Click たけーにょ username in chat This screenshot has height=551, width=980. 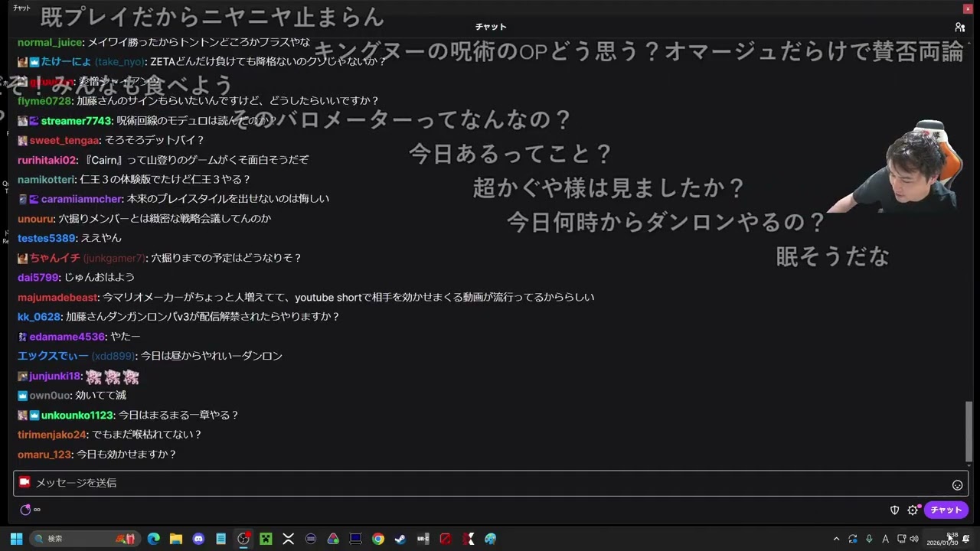point(66,62)
